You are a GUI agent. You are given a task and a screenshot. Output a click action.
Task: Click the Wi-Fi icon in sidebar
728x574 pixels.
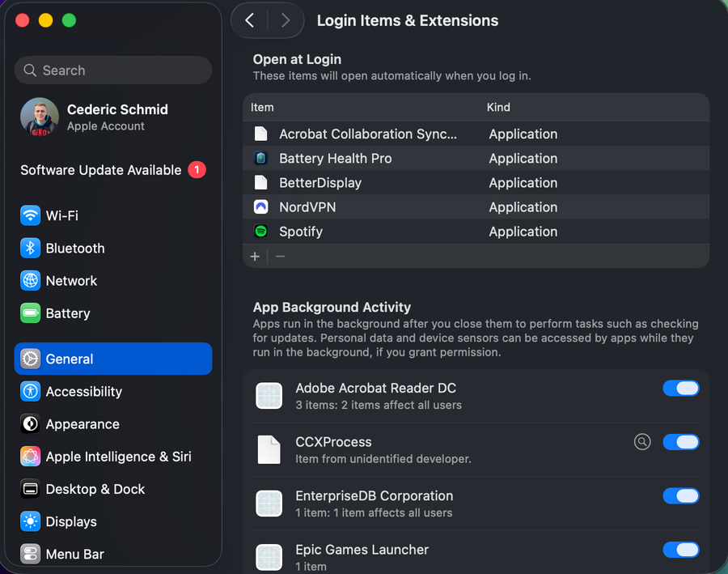tap(30, 215)
